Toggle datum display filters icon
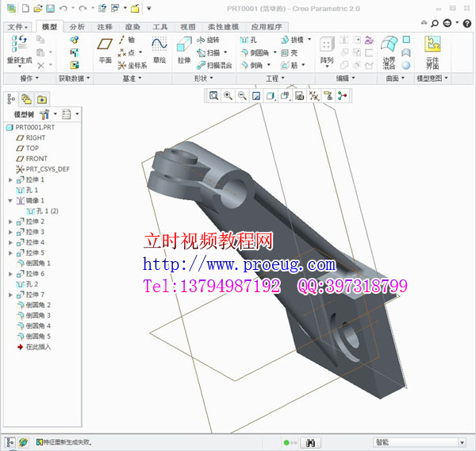The width and height of the screenshot is (476, 451). [x=314, y=96]
